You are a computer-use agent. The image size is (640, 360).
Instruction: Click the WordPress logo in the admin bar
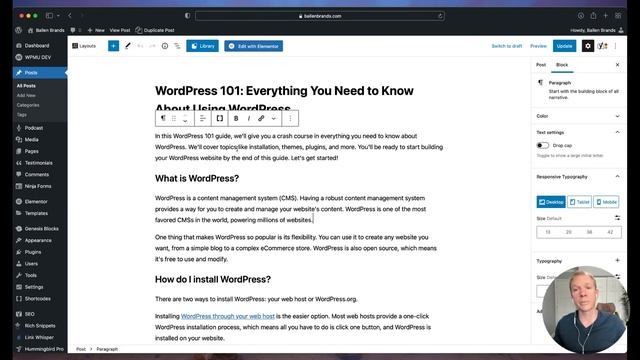click(x=18, y=30)
